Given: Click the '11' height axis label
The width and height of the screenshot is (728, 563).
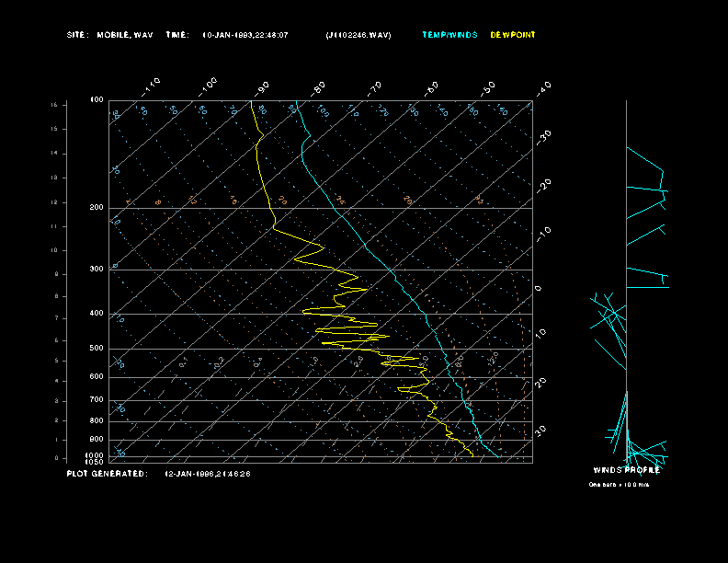Looking at the screenshot, I should 55,226.
